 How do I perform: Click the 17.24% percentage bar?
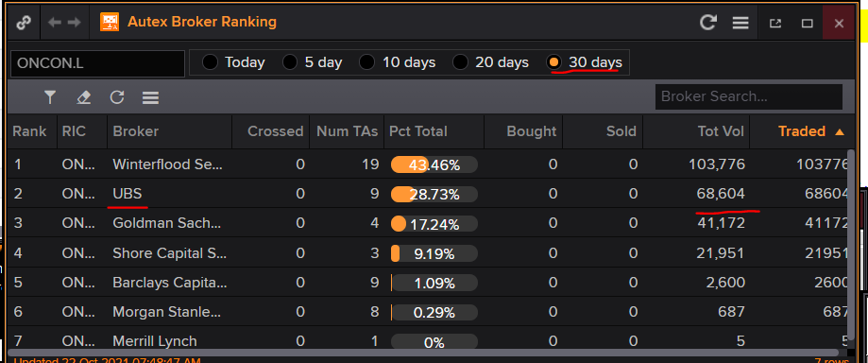(x=434, y=224)
